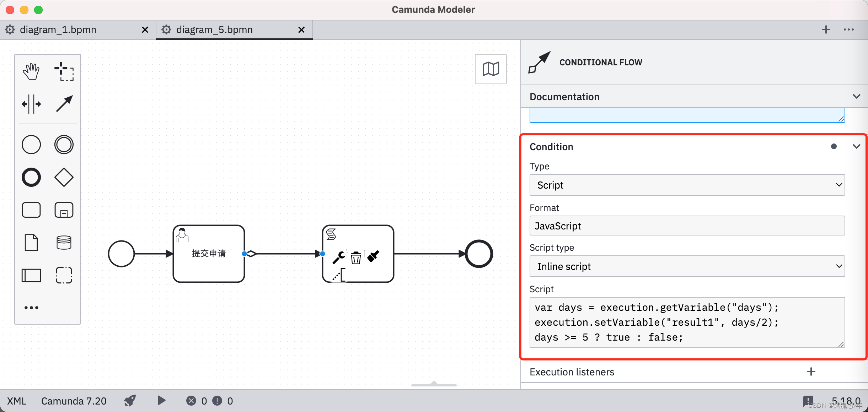Click the Format field with JavaScript
Image resolution: width=868 pixels, height=412 pixels.
[687, 226]
